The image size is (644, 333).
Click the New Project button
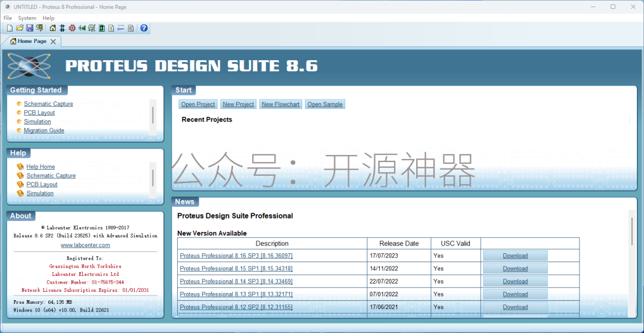(238, 104)
